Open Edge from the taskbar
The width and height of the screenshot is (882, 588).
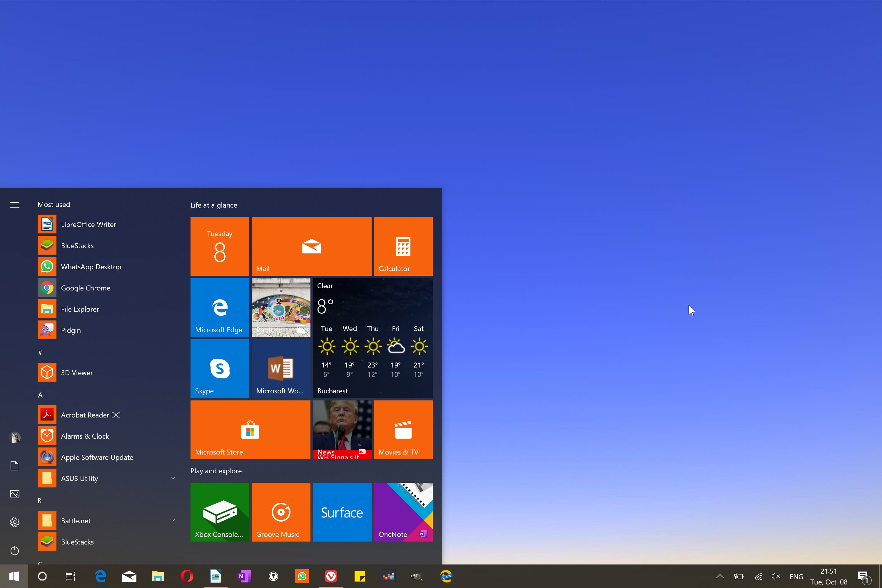pos(101,576)
